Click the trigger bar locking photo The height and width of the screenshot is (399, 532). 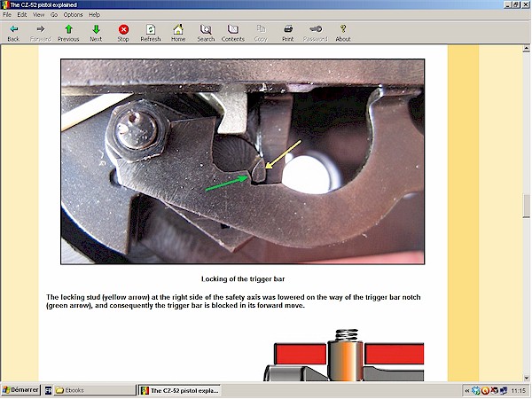[x=243, y=161]
